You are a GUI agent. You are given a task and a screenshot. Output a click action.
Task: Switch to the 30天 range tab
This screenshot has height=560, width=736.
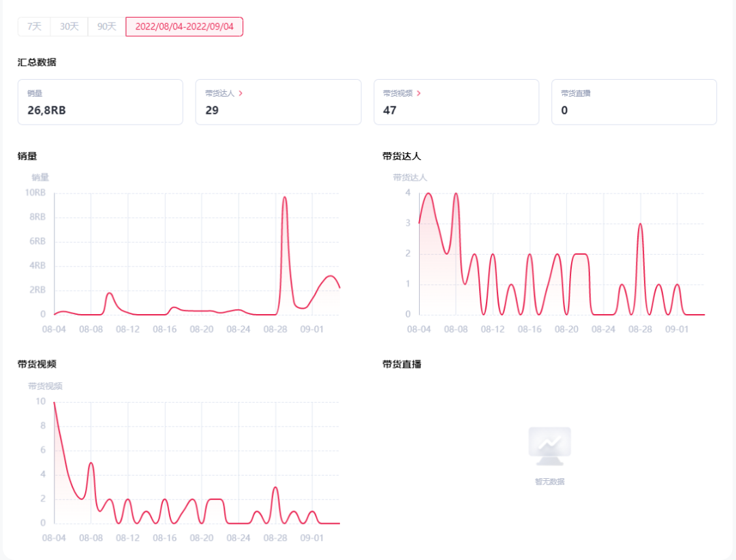[69, 27]
